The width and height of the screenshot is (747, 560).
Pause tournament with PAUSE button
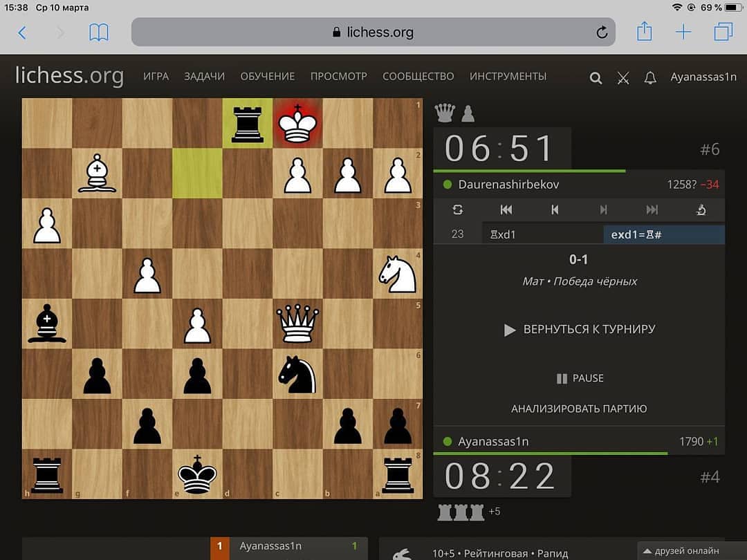(x=580, y=378)
